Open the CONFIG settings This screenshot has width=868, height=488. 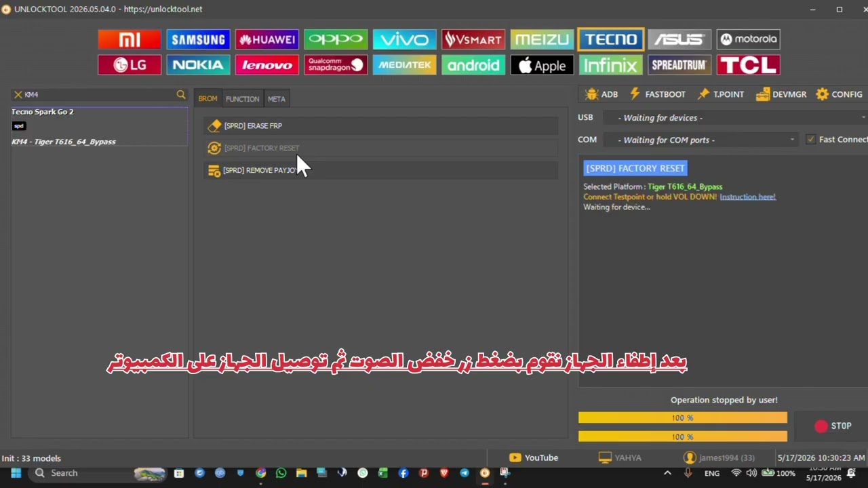(840, 94)
